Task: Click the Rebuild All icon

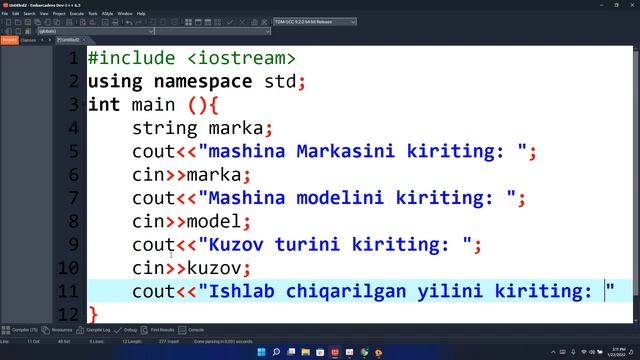Action: pyautogui.click(x=218, y=22)
